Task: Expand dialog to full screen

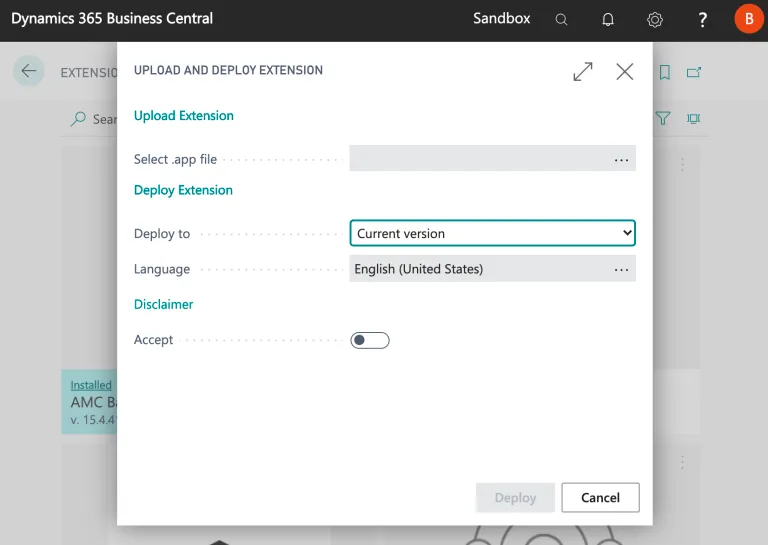Action: [x=583, y=71]
